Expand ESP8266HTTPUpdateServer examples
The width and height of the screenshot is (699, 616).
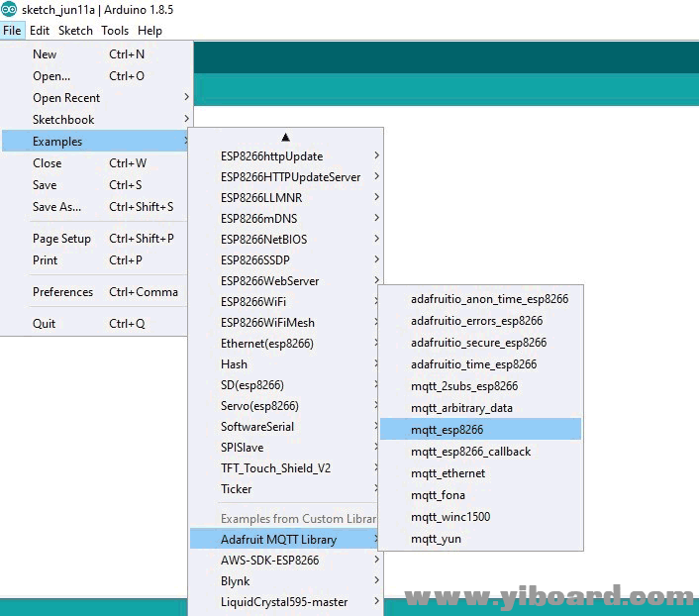[286, 177]
